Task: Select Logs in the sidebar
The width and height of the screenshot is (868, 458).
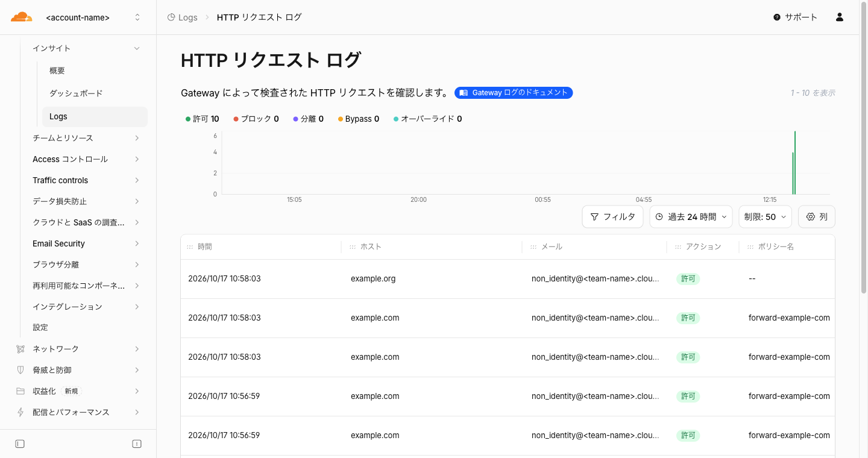Action: click(95, 117)
